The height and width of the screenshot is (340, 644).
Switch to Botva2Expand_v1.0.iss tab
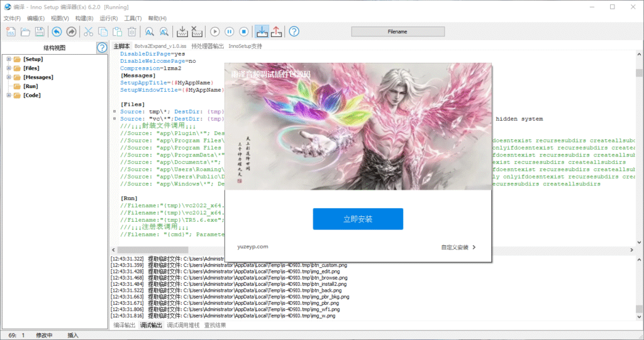[160, 46]
